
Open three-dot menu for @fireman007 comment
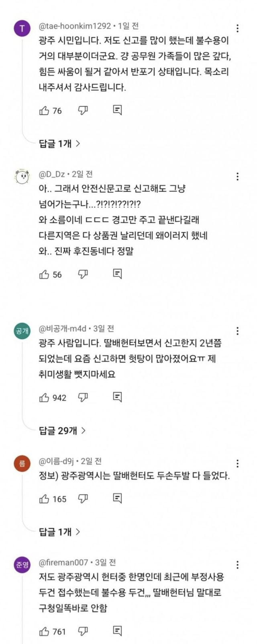(x=238, y=565)
